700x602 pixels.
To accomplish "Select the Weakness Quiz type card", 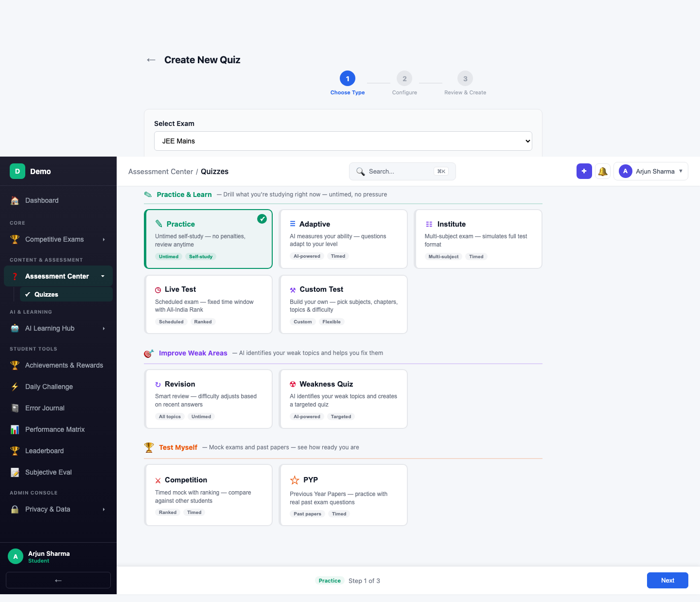I will click(343, 399).
